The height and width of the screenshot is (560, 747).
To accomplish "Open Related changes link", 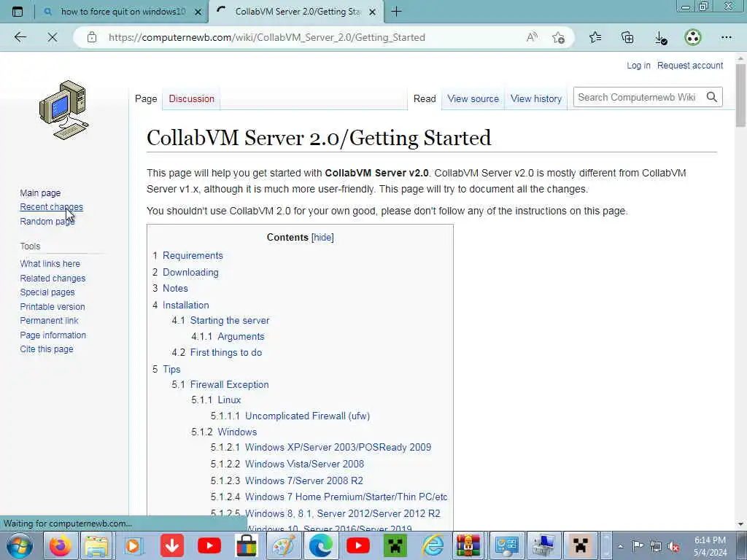I will pyautogui.click(x=53, y=278).
